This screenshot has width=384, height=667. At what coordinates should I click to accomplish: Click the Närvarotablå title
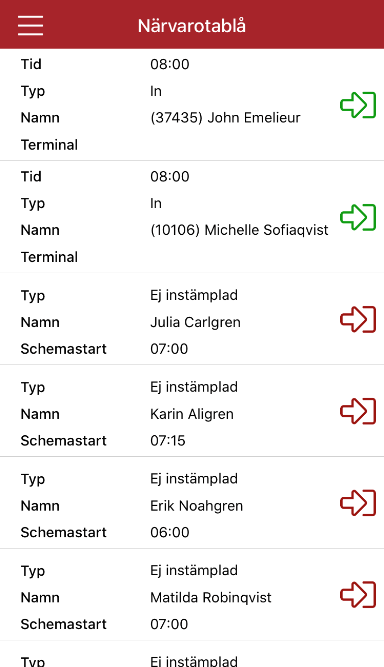(x=192, y=26)
